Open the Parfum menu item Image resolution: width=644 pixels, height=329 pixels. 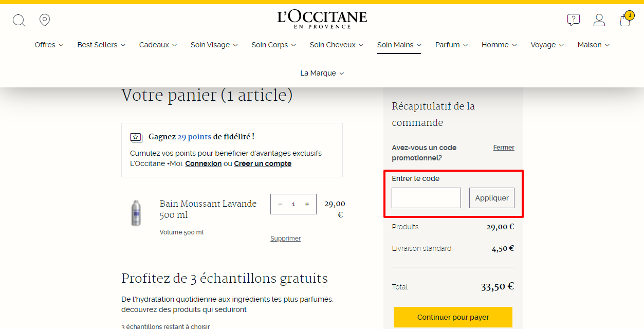pyautogui.click(x=451, y=45)
